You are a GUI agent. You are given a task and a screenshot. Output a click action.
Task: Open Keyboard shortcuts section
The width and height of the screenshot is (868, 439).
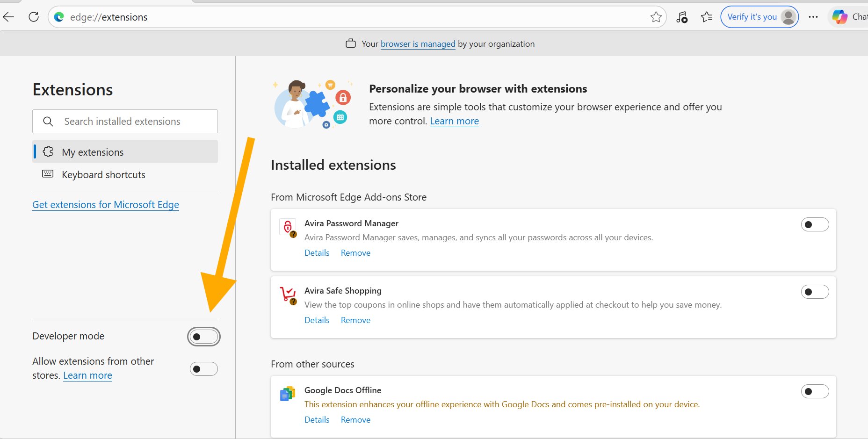pyautogui.click(x=125, y=174)
